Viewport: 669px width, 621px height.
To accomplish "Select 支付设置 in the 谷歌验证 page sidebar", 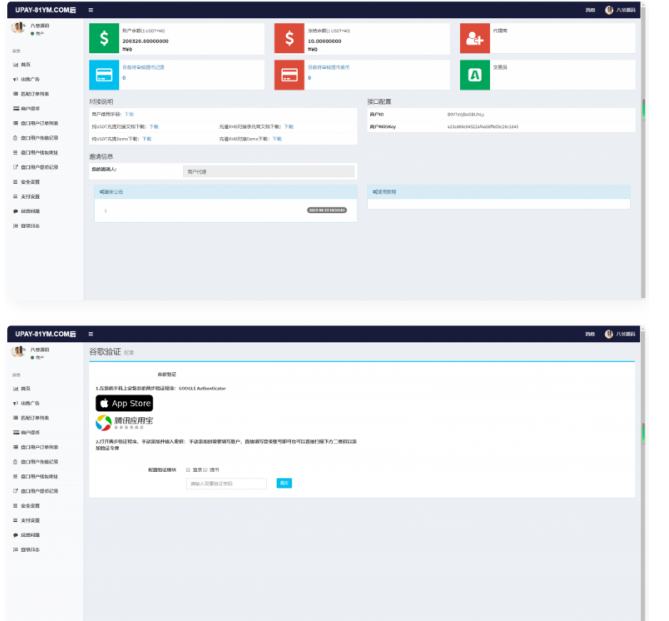I will 30,520.
